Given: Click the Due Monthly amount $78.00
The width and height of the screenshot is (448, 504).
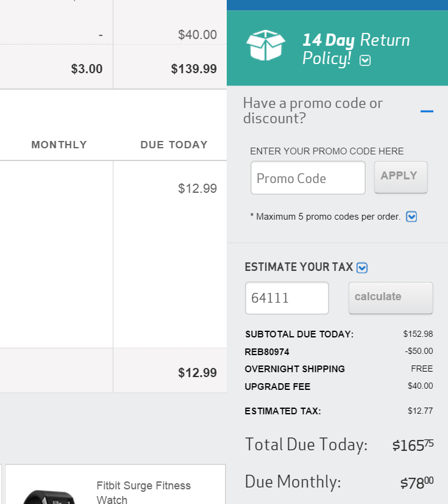Looking at the screenshot, I should point(417,483).
